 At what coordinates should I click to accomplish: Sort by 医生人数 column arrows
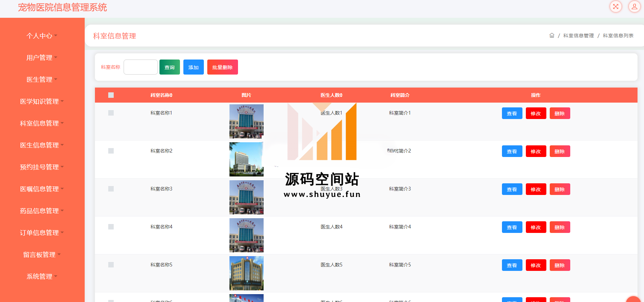click(341, 95)
